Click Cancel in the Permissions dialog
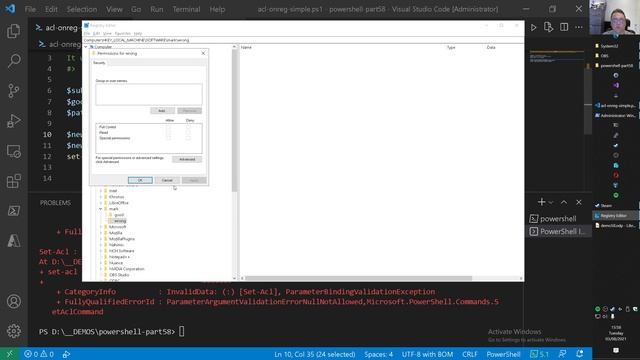640x360 pixels. click(167, 180)
